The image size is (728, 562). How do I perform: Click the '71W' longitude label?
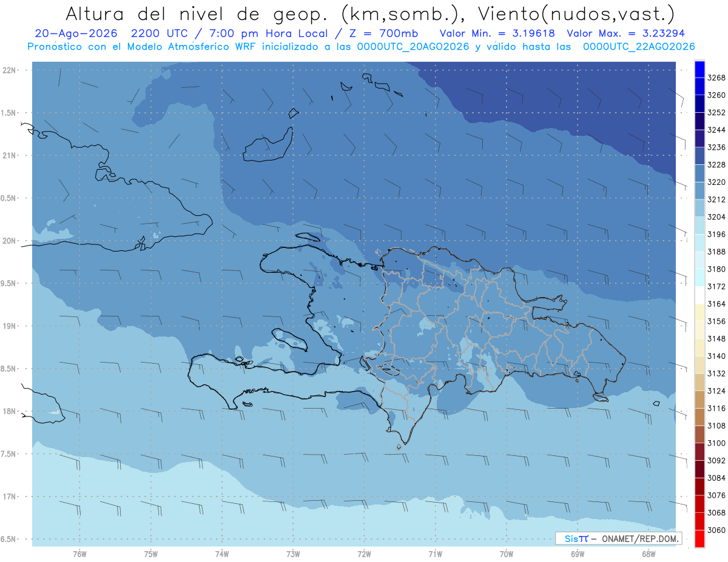(x=435, y=554)
